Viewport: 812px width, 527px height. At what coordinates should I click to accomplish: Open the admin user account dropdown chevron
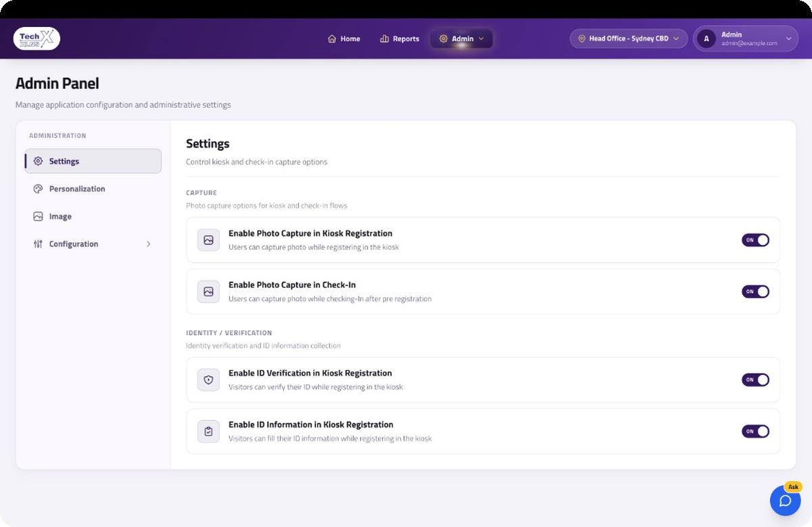[788, 39]
